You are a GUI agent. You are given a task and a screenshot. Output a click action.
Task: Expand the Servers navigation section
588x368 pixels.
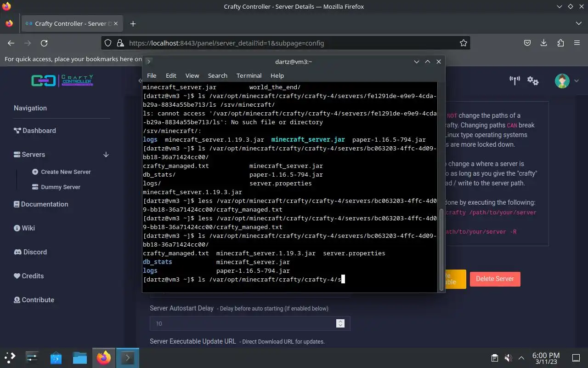62,155
